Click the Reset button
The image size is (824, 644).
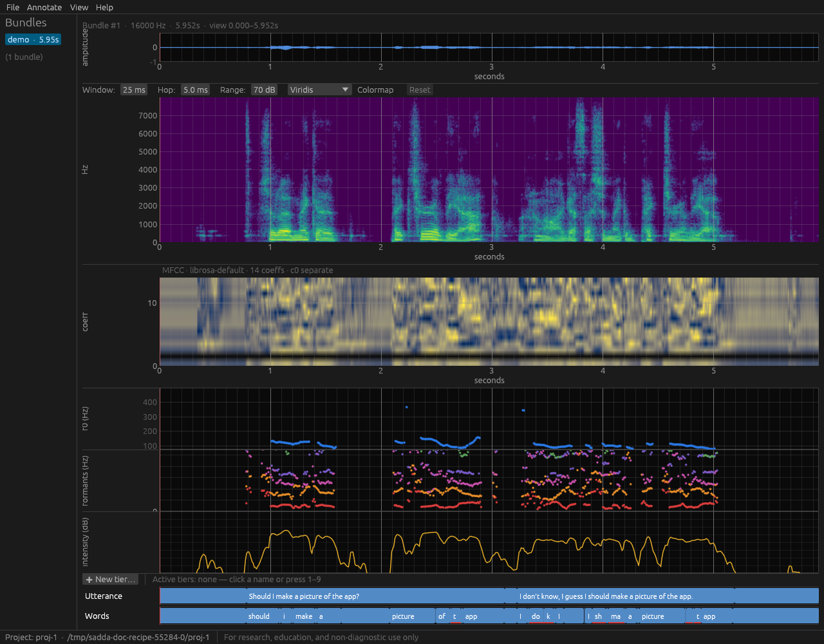[x=420, y=90]
